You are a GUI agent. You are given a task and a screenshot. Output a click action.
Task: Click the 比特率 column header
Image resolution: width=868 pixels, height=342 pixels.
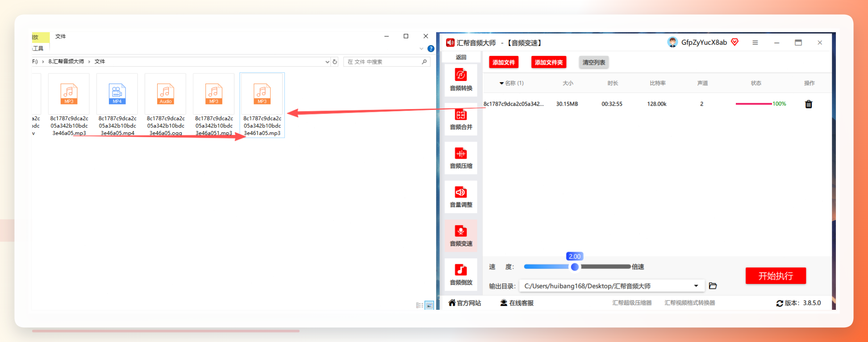click(x=657, y=83)
